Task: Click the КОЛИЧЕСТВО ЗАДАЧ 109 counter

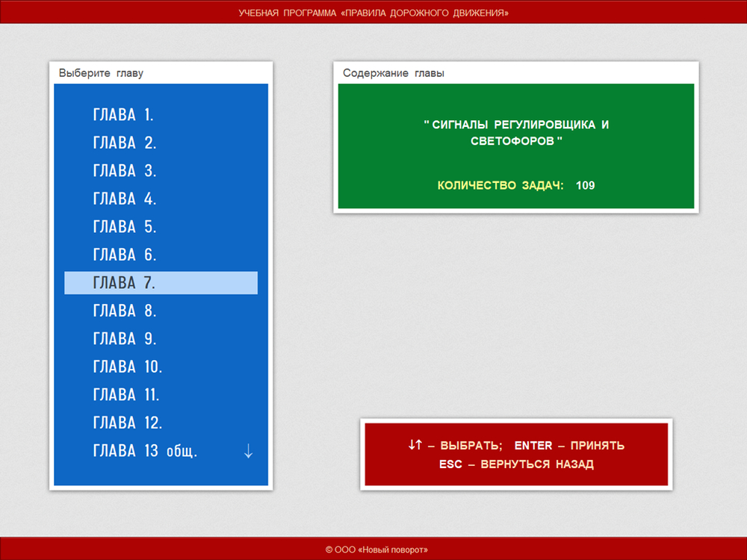Action: [x=516, y=185]
